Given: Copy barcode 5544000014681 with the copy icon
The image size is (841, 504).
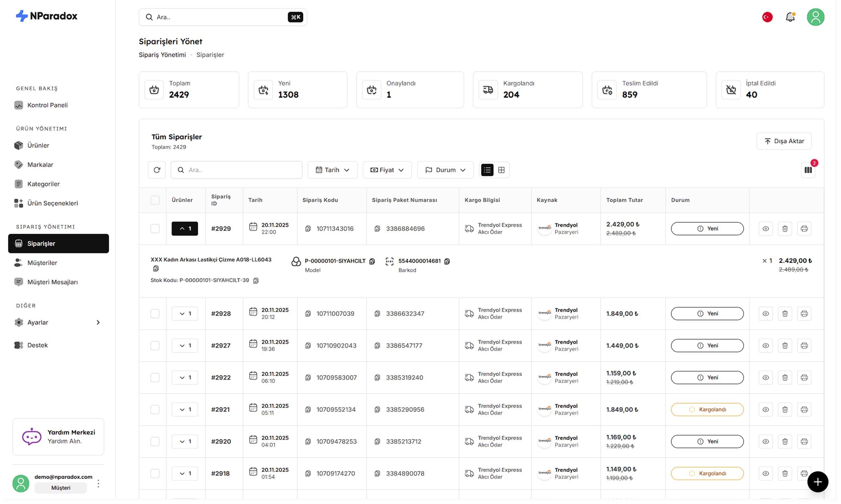Looking at the screenshot, I should [x=447, y=261].
